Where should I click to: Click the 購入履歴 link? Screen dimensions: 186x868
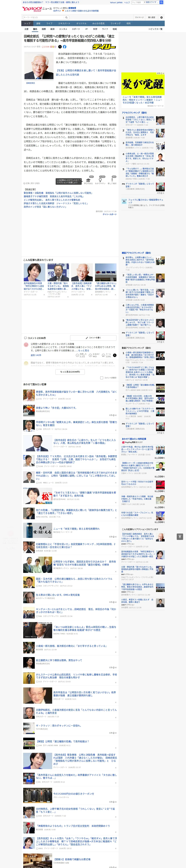tap(152, 18)
